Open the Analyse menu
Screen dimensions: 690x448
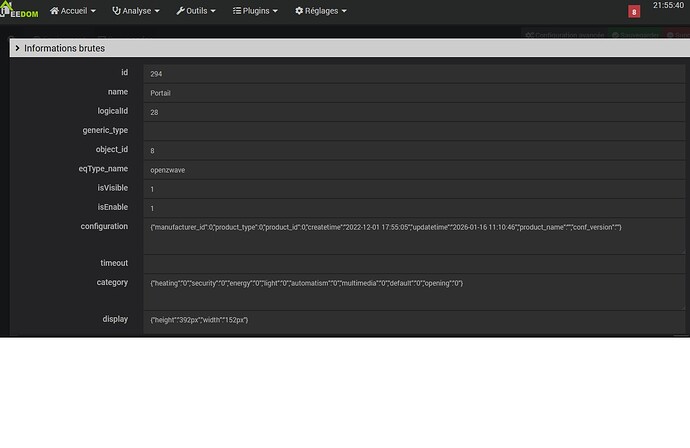[136, 11]
